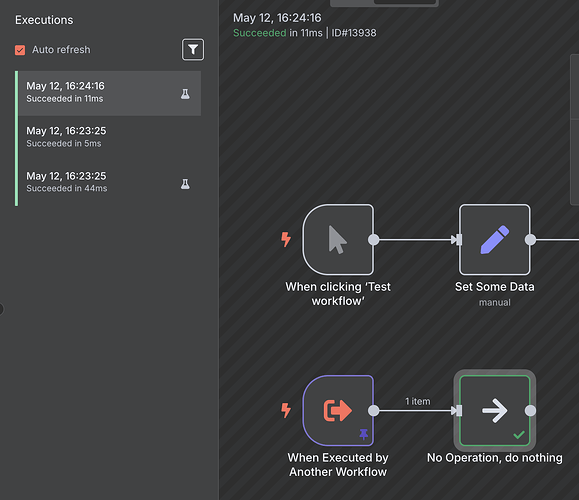Click the execution ID#13938 text
Screen dimensions: 579x500
(x=354, y=33)
